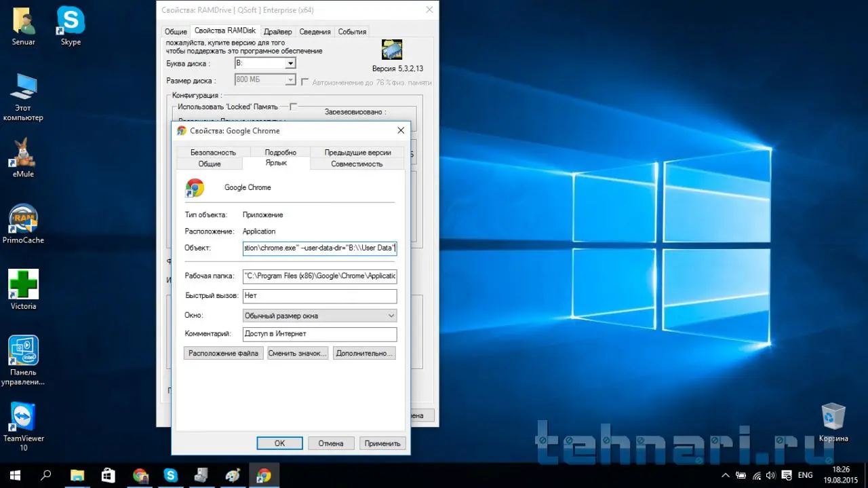This screenshot has height=488, width=868.
Task: Click into the 'Объект' target field
Action: pyautogui.click(x=319, y=248)
